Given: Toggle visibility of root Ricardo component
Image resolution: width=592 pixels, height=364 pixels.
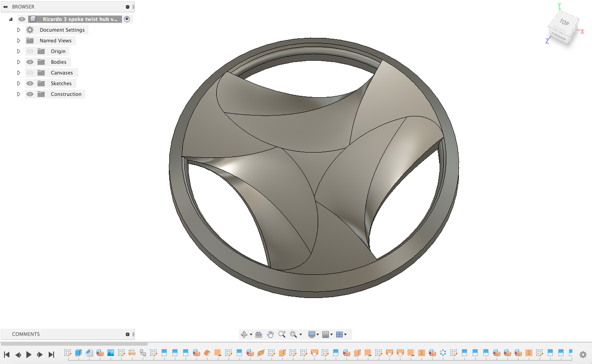Looking at the screenshot, I should click(22, 19).
